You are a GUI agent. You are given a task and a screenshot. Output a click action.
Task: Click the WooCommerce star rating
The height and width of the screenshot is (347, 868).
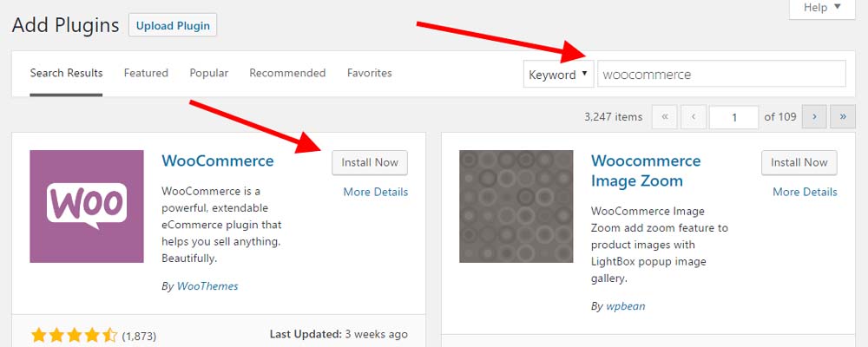click(74, 335)
